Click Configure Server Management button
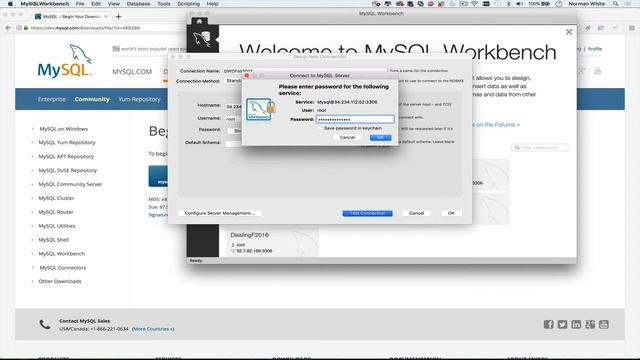 point(220,213)
